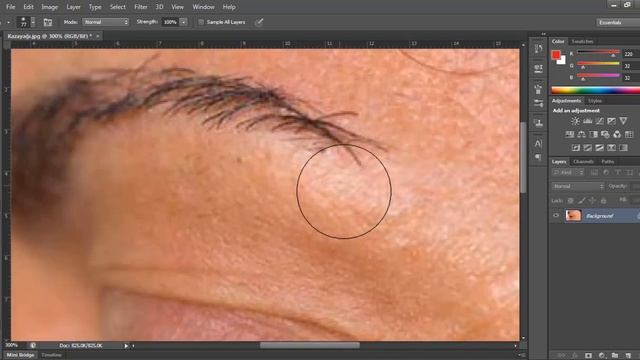Toggle lock all padlock icon
The width and height of the screenshot is (640, 360).
603,200
